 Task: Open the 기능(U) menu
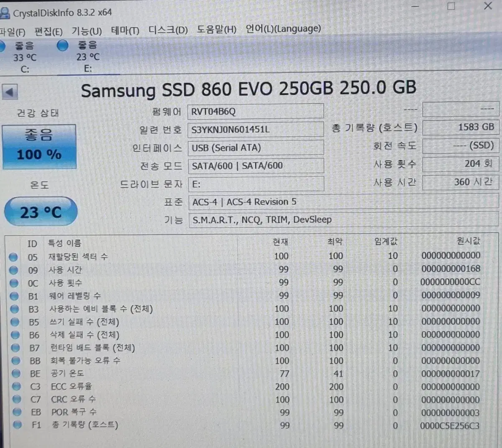87,31
